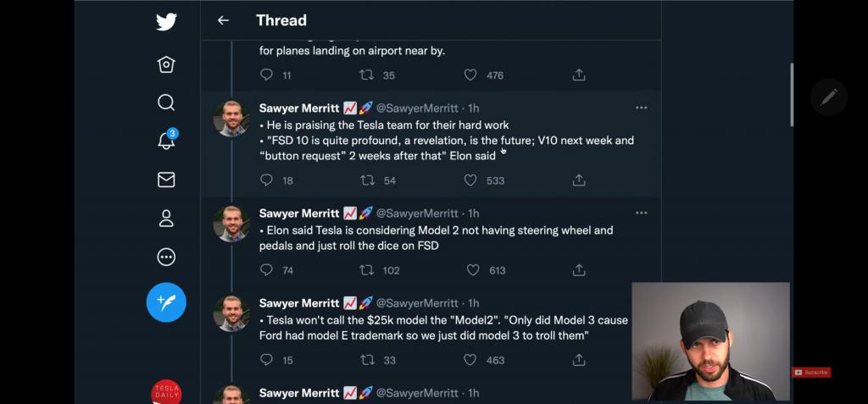Go to the Profile person icon
868x404 pixels.
[166, 219]
